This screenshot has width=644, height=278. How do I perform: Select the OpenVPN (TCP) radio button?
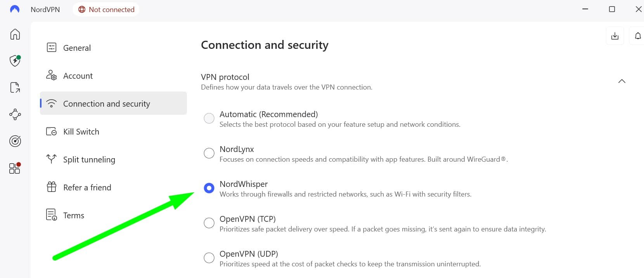(209, 223)
